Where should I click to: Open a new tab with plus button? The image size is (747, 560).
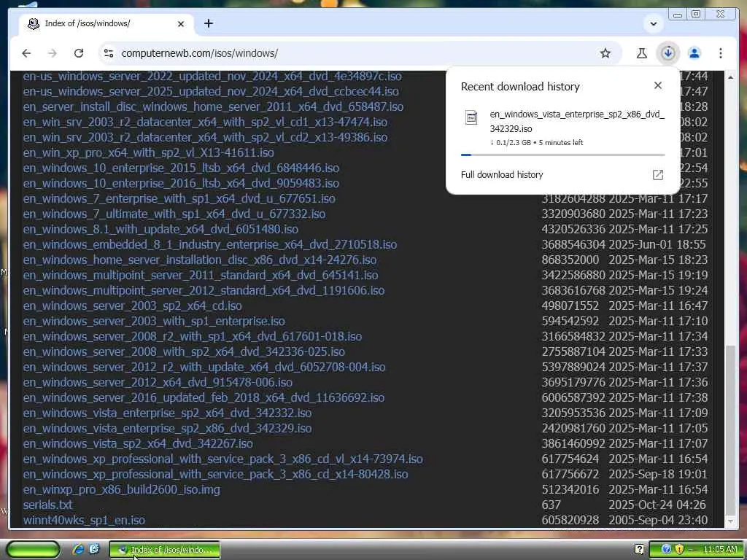tap(208, 23)
